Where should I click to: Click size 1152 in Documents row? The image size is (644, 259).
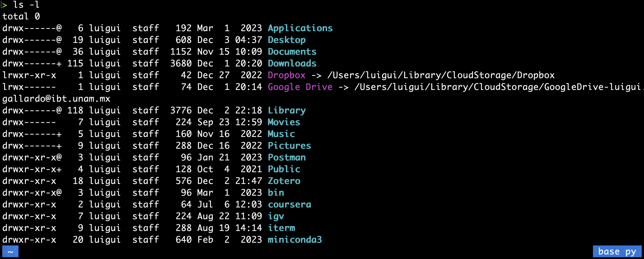click(x=181, y=52)
